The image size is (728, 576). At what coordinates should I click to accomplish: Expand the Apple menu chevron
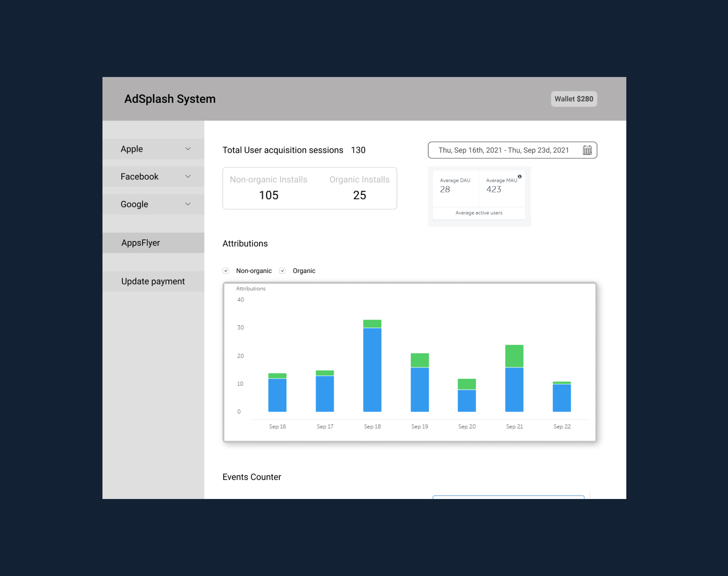click(188, 149)
